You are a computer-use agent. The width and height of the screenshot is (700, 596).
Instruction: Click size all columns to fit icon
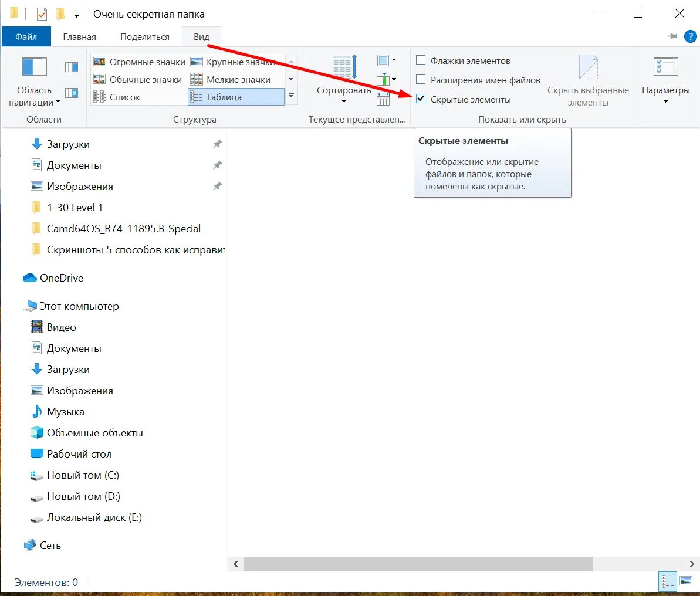[x=383, y=99]
